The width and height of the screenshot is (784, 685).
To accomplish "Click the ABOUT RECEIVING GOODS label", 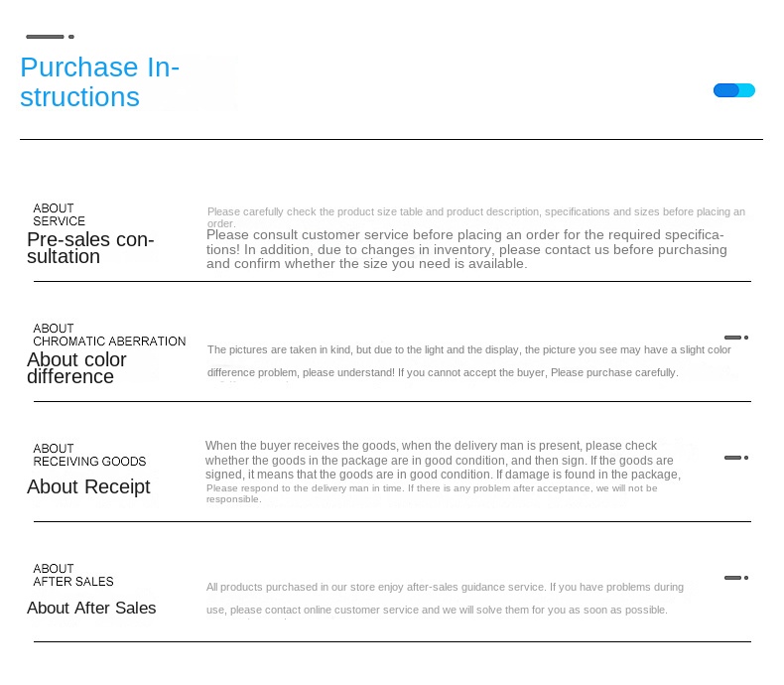I will point(89,455).
